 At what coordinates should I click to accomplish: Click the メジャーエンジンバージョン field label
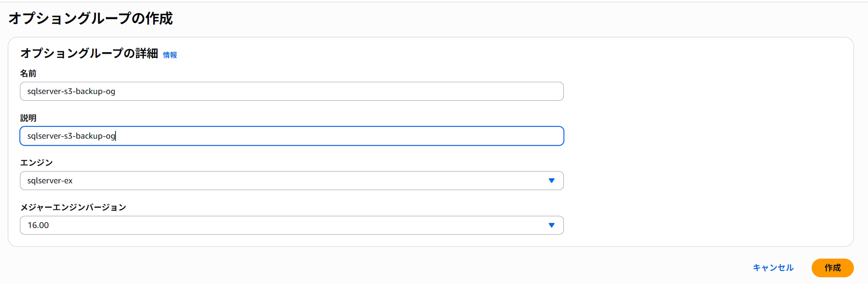pos(73,207)
